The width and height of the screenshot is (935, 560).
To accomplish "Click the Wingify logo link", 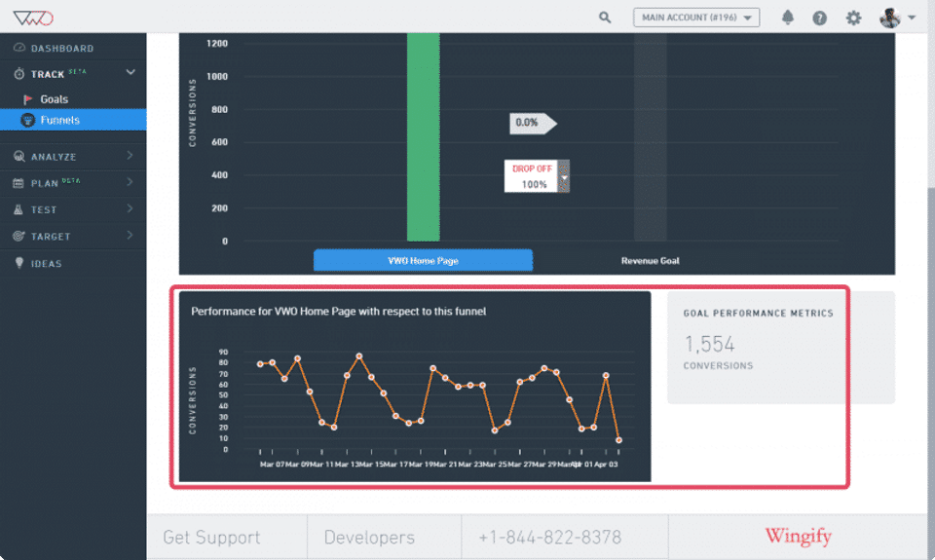I will click(798, 537).
